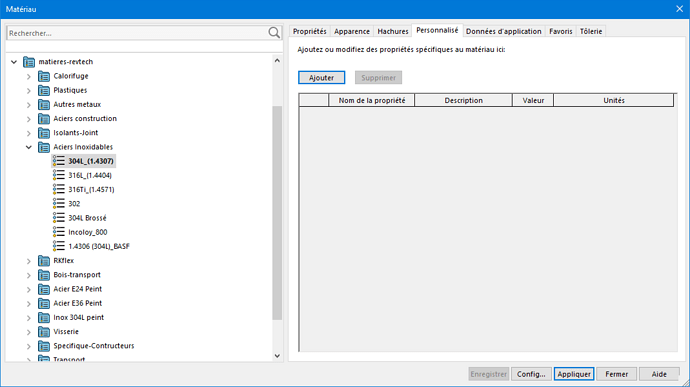Click the RKflex category folder icon
The width and height of the screenshot is (690, 387).
(x=44, y=261)
